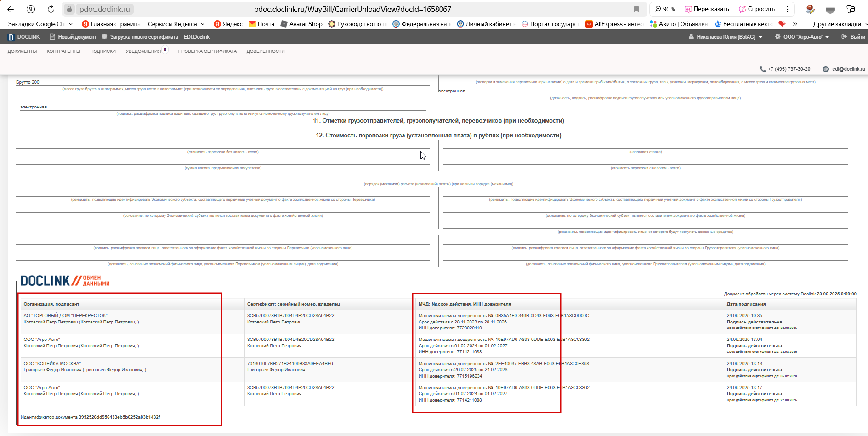Viewport: 868px width, 436px height.
Task: Click the Организация, подписант column header
Action: [51, 304]
